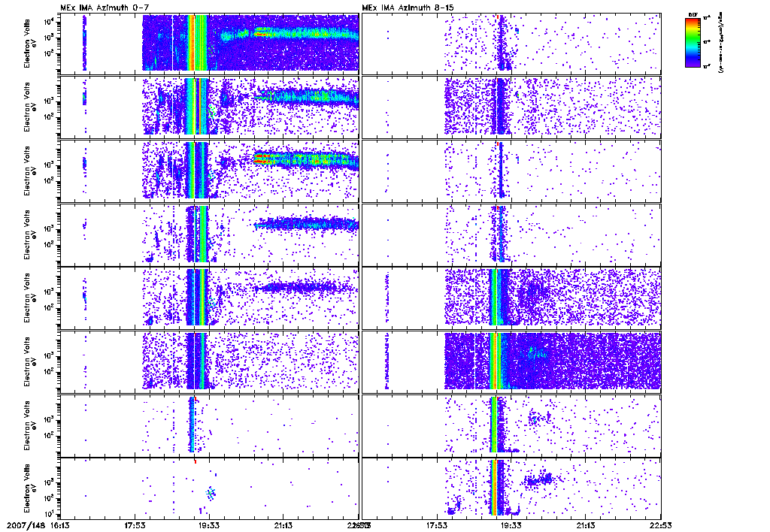Screen dimensions: 770x532
Task: Open the first Azimuth 0-7 spectrogram panel
Action: tap(209, 42)
